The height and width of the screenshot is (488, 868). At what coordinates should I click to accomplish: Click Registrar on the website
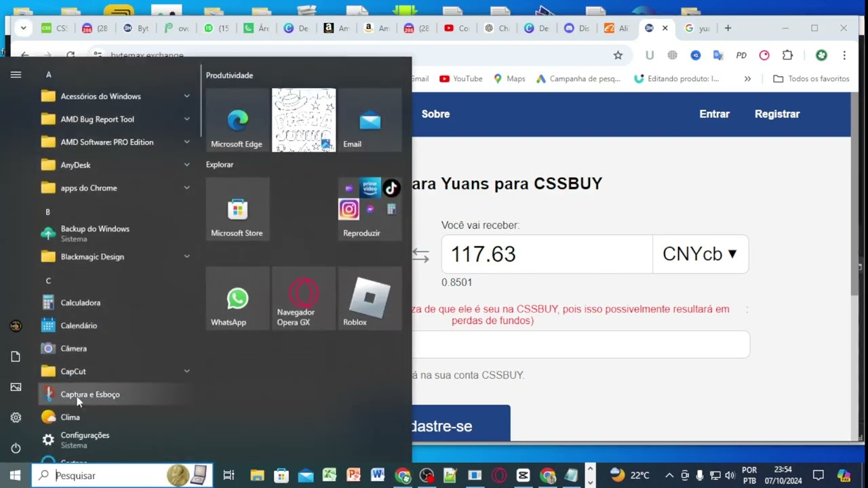click(777, 114)
